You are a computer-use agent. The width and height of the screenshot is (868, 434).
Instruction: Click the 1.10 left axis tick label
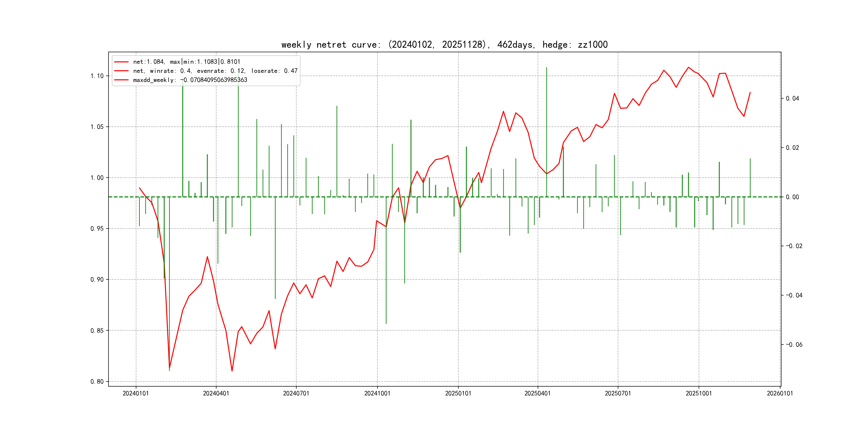tap(97, 76)
